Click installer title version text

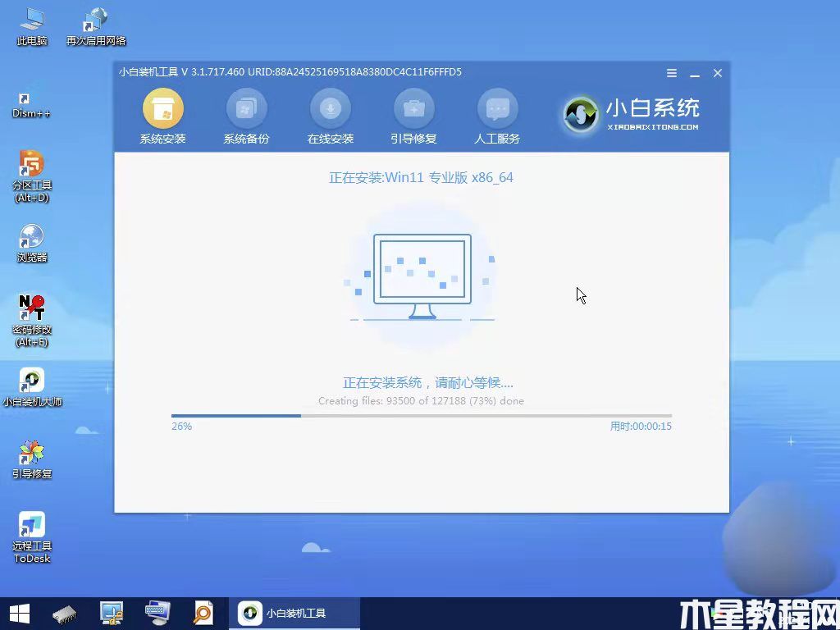click(290, 72)
